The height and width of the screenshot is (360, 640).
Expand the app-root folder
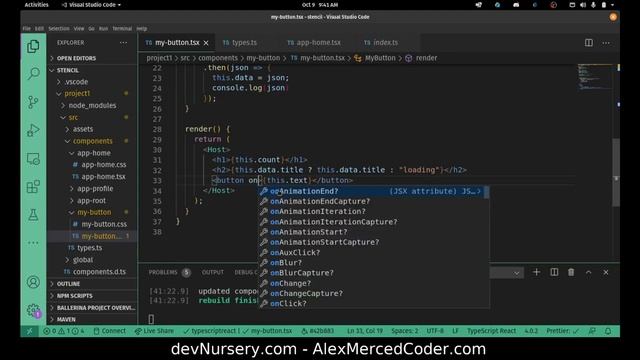[x=91, y=200]
